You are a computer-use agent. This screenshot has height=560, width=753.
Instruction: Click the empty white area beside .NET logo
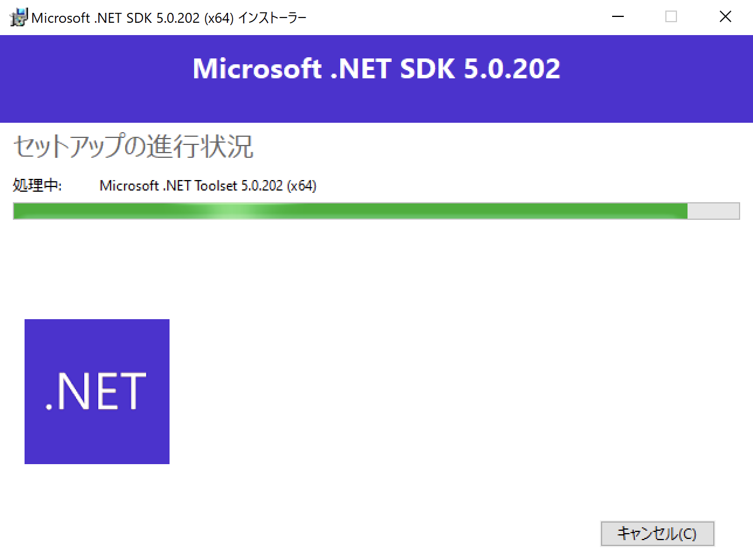coord(444,392)
